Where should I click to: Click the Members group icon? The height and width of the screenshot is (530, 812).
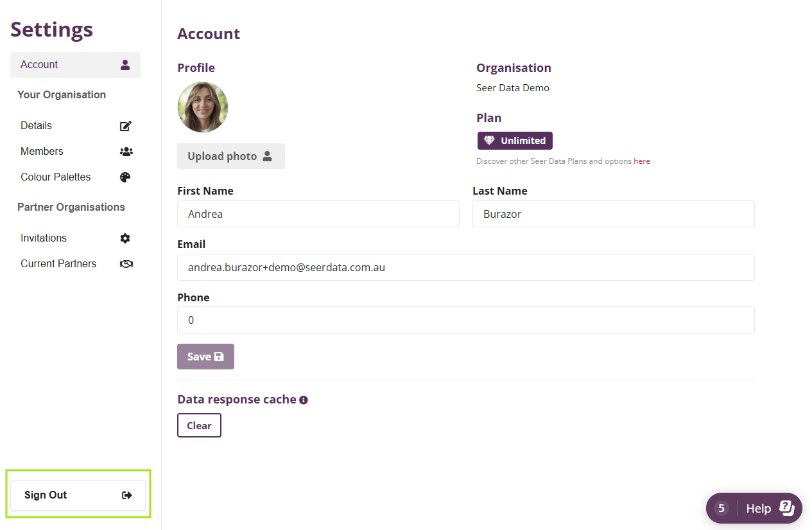pyautogui.click(x=126, y=152)
